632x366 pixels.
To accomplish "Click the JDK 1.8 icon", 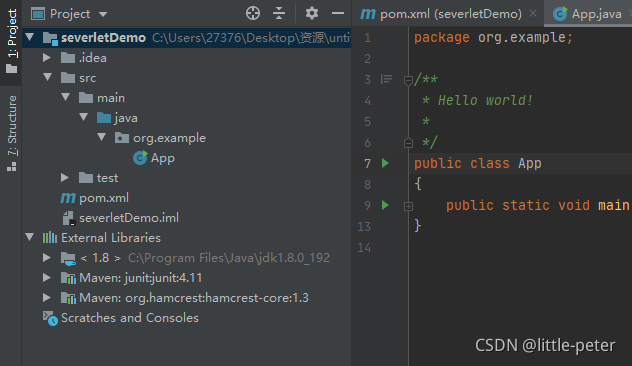I will pyautogui.click(x=68, y=258).
